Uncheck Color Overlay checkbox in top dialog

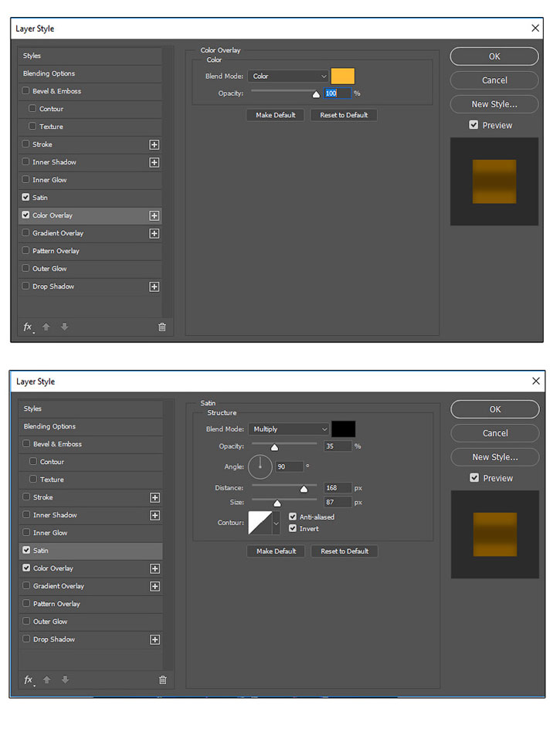(25, 215)
